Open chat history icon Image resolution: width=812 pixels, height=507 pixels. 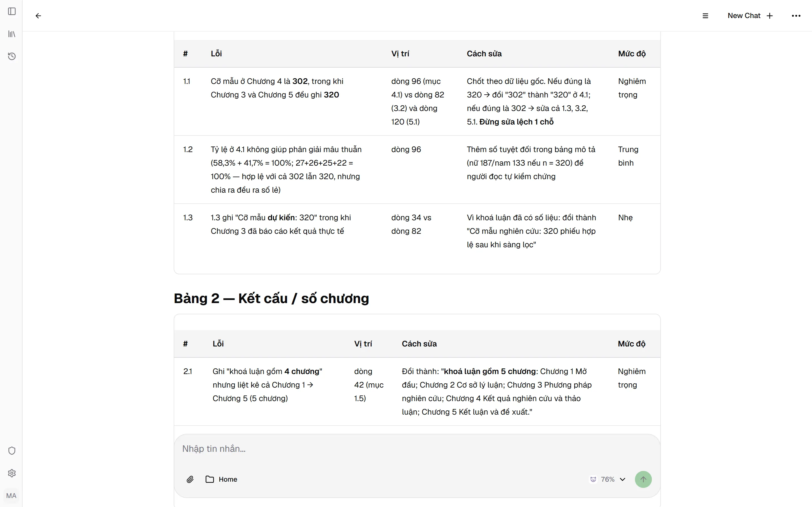click(12, 56)
